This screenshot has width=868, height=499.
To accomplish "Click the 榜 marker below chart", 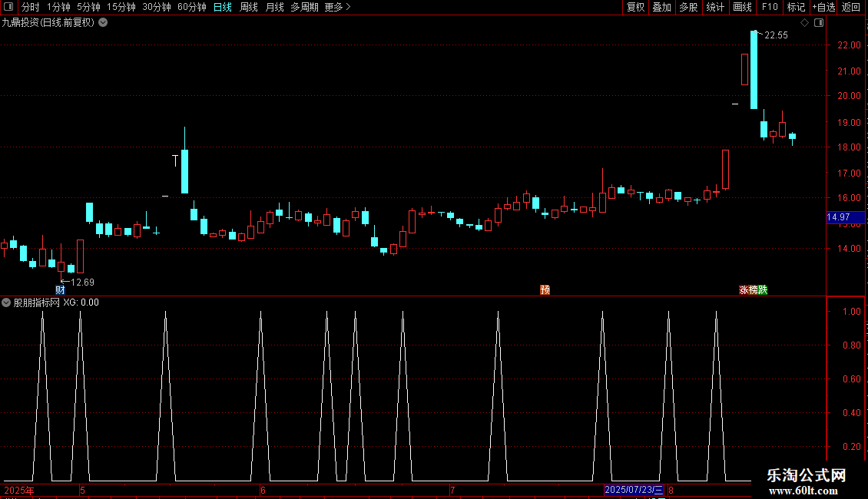I will click(x=753, y=290).
